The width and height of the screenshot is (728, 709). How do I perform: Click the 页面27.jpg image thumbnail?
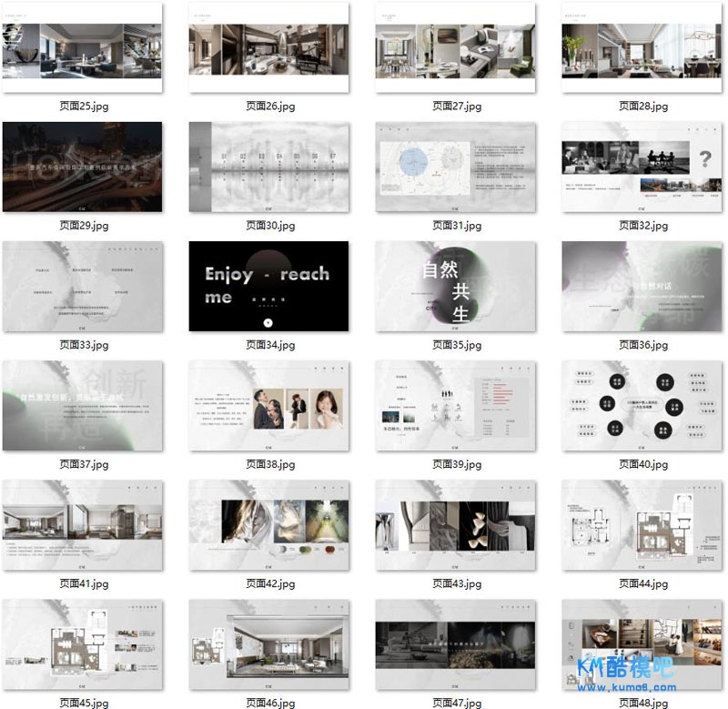point(456,47)
